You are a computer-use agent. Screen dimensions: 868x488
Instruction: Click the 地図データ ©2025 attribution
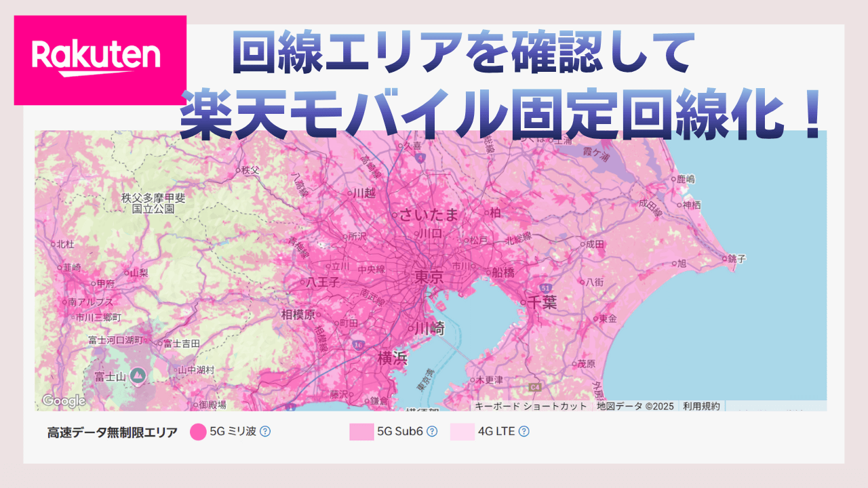click(x=635, y=406)
